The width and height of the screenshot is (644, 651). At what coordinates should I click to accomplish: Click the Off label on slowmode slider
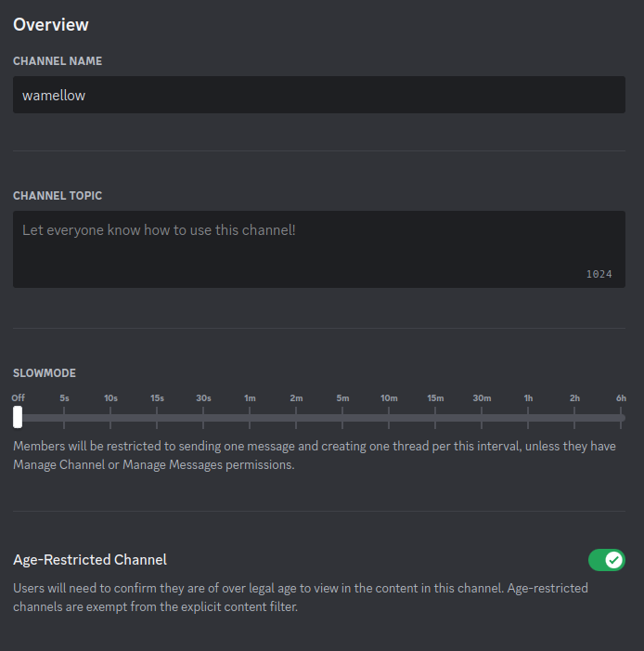pyautogui.click(x=18, y=397)
